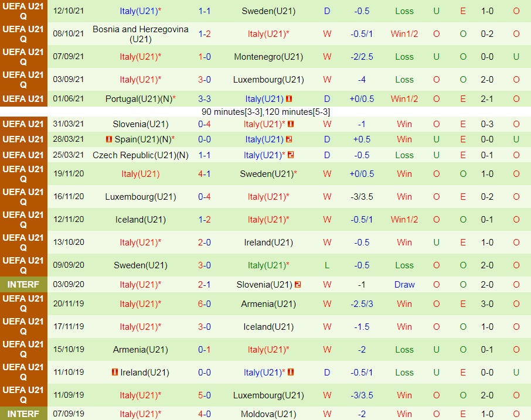
Task: Click the date 20/11/19
Action: (x=69, y=303)
